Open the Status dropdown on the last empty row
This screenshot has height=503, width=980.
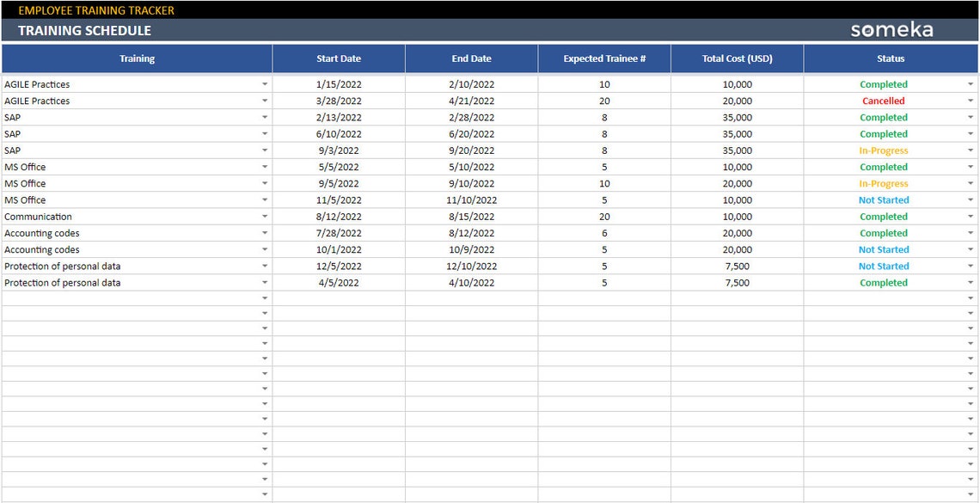(970, 495)
